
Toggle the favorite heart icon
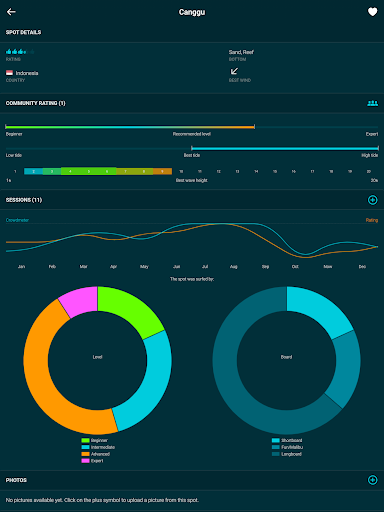click(x=372, y=12)
